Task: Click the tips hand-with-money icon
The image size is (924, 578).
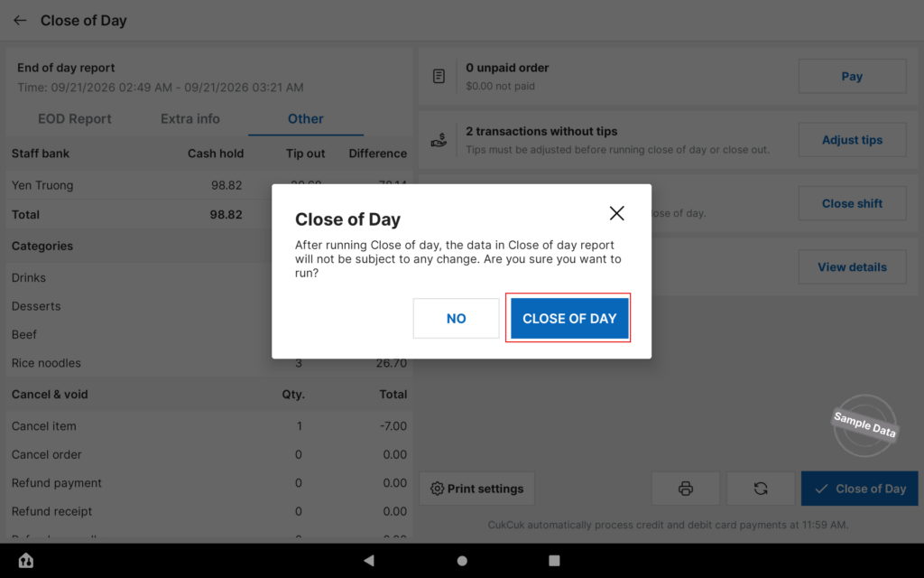Action: tap(439, 140)
